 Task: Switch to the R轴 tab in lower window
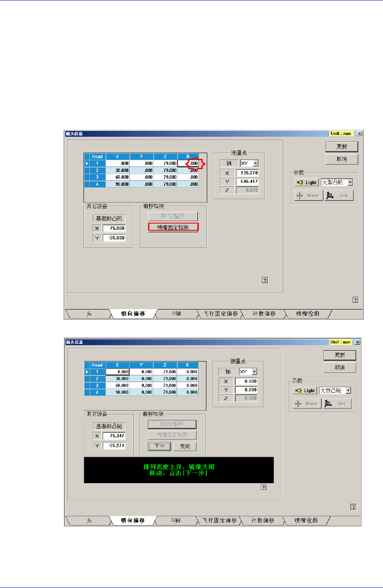(x=176, y=520)
